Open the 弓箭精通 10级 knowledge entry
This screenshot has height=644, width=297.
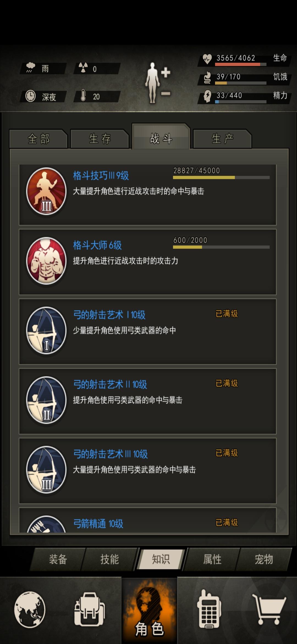[x=147, y=520]
